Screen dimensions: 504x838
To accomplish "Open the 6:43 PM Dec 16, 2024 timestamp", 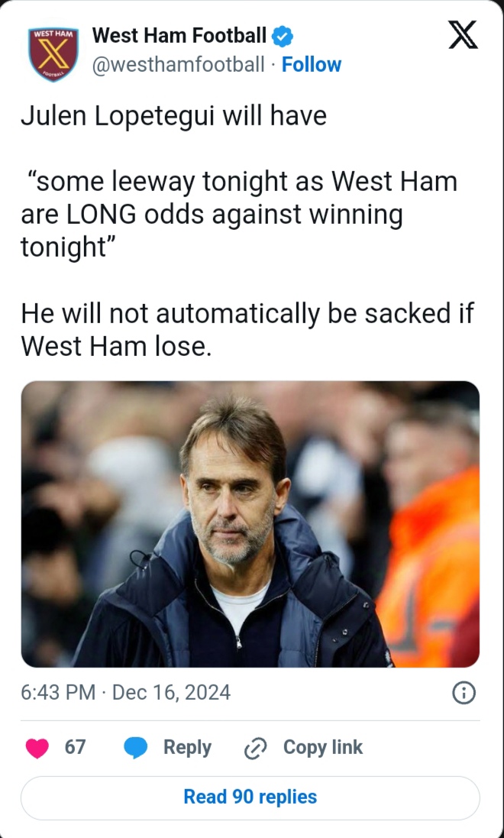I will pyautogui.click(x=126, y=693).
